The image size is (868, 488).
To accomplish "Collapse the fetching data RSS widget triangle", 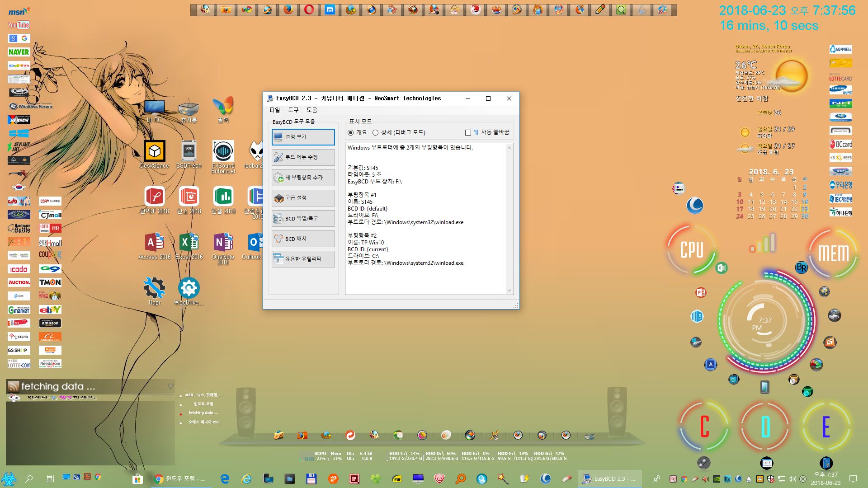I will pyautogui.click(x=170, y=386).
